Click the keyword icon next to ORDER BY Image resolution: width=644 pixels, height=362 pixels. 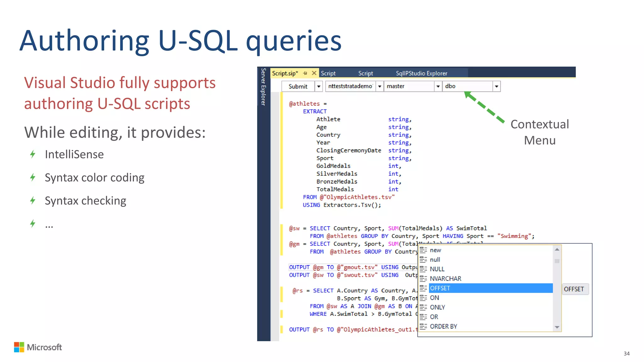(423, 326)
